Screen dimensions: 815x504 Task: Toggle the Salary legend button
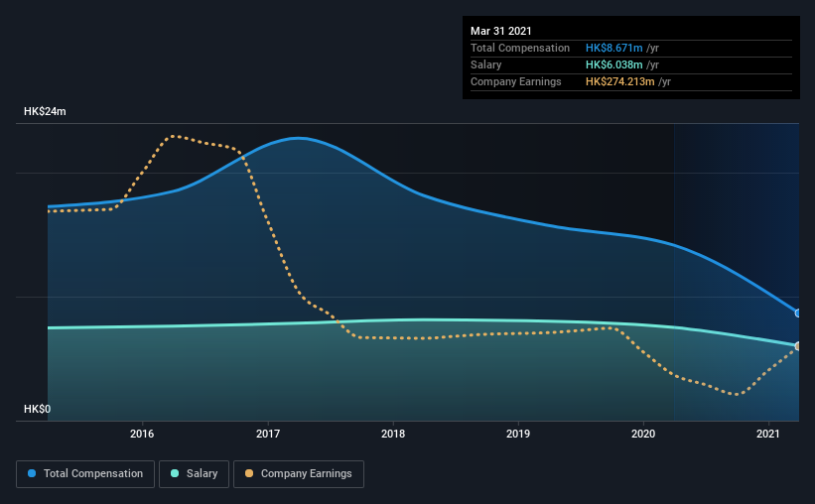click(194, 474)
